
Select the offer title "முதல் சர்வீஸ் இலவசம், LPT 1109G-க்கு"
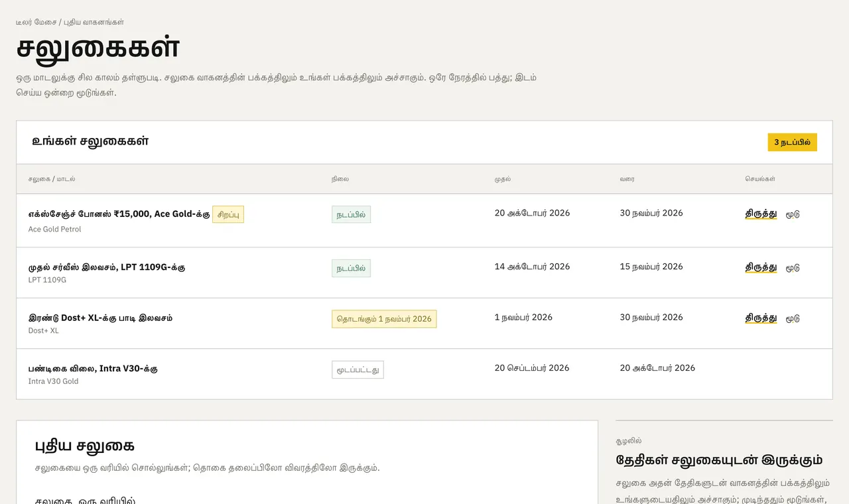[x=107, y=267]
